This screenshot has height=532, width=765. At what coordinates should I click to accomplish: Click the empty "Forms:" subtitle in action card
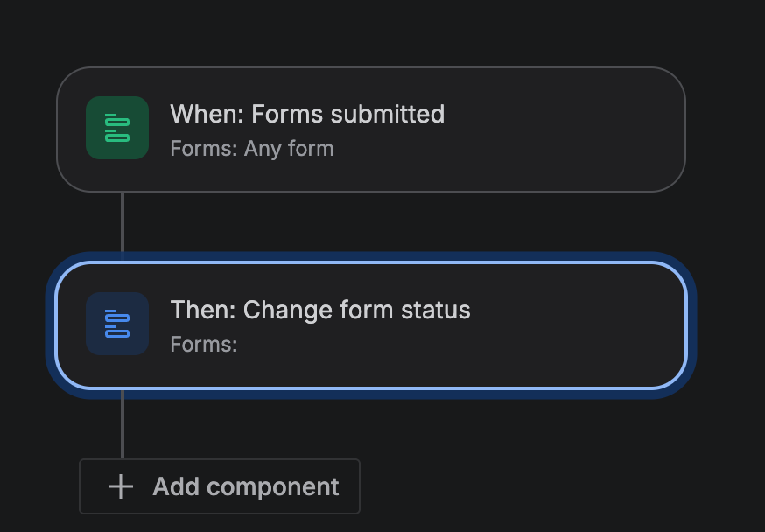coord(204,345)
